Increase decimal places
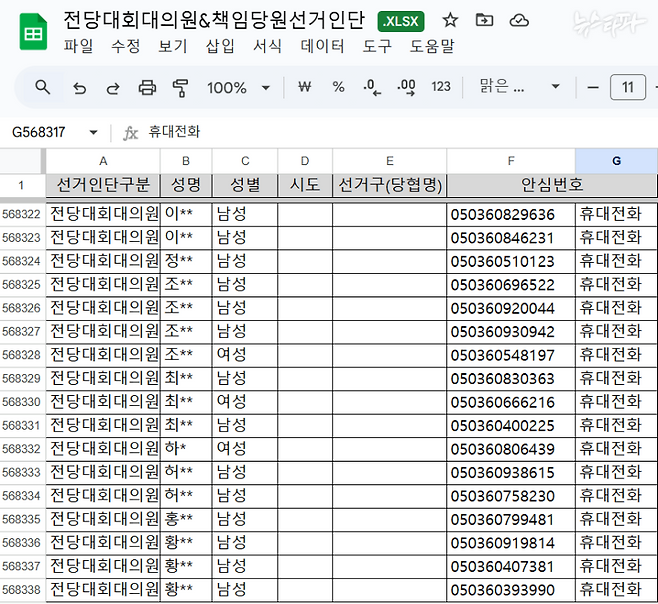 point(406,87)
